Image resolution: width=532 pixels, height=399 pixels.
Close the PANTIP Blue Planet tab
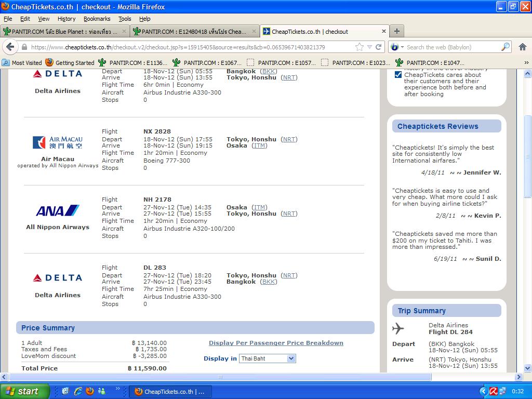(124, 31)
